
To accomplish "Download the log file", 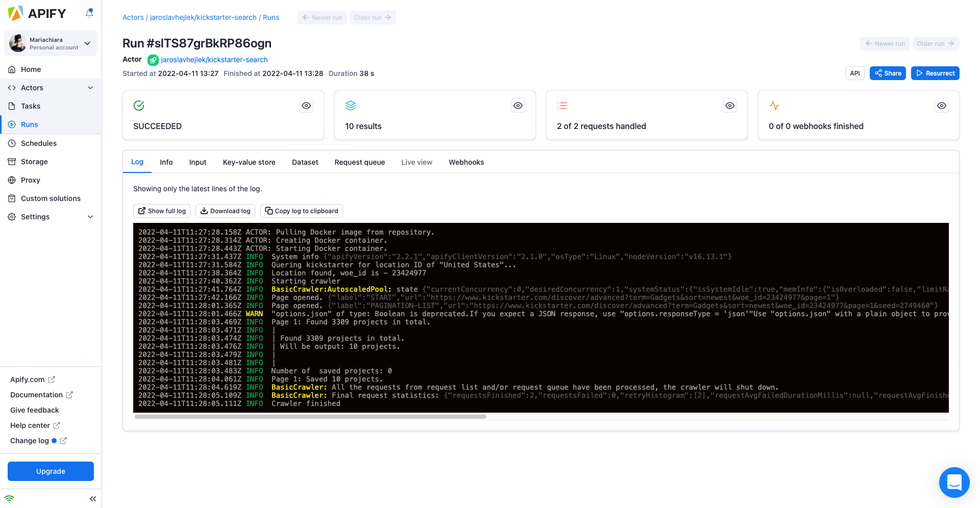I will (x=225, y=211).
